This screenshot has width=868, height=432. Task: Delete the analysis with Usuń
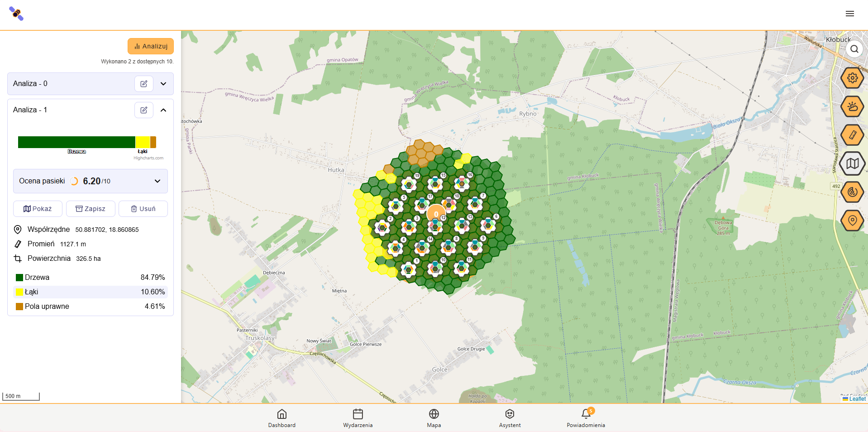pyautogui.click(x=143, y=209)
